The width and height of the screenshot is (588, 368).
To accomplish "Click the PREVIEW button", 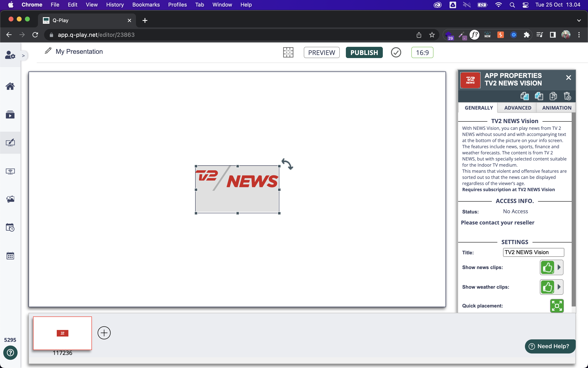I will 321,53.
